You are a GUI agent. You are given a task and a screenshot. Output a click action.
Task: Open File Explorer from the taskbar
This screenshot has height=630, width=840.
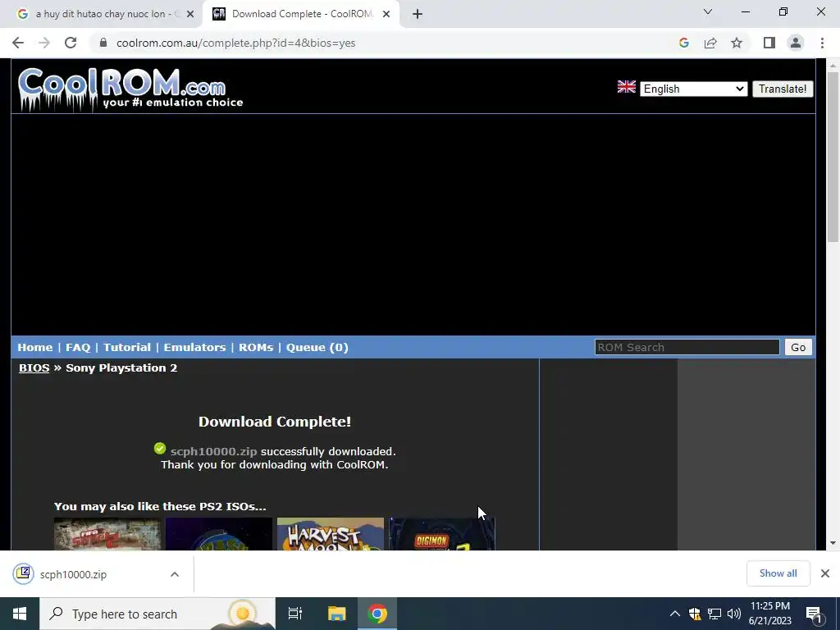coord(337,614)
